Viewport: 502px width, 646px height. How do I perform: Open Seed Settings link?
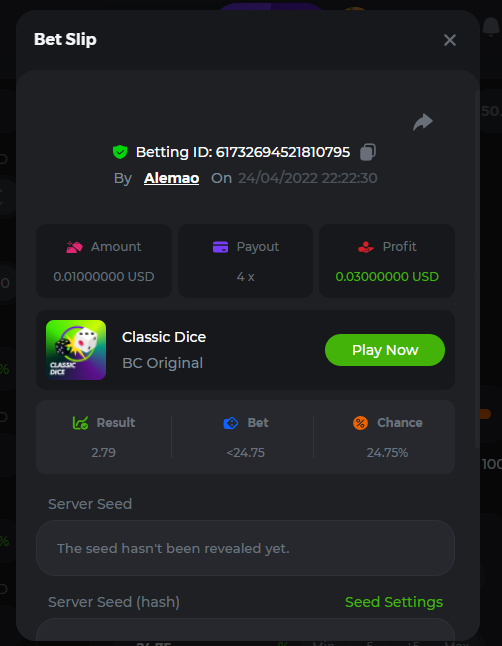coord(394,602)
